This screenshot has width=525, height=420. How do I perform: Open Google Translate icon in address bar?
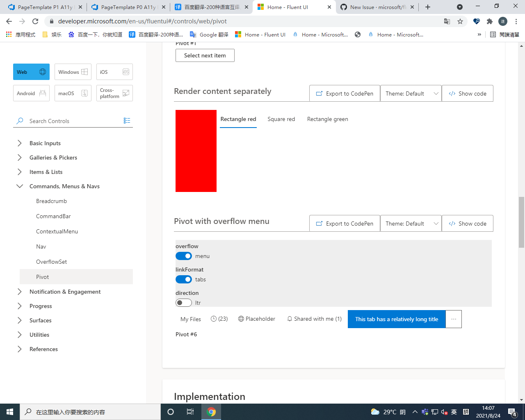click(447, 21)
